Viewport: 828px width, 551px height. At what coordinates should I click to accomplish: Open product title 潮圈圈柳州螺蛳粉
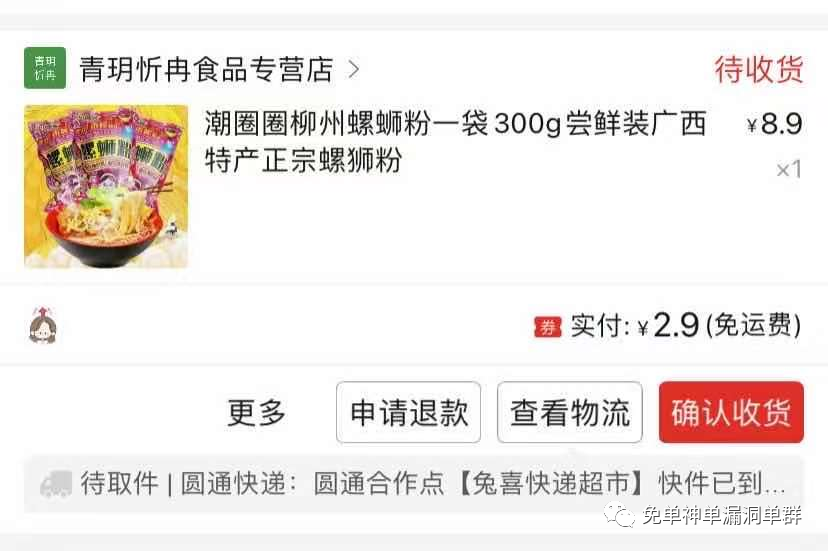456,142
